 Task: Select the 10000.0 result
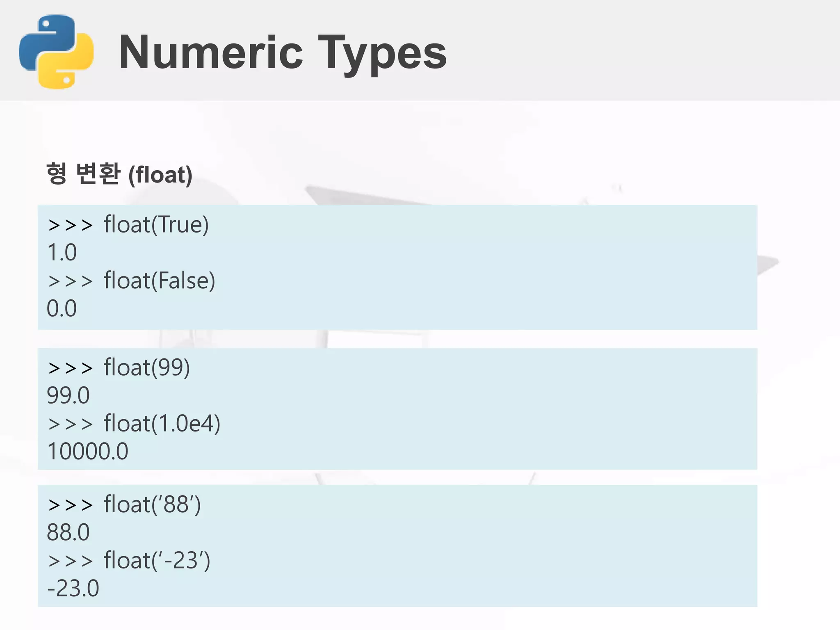tap(88, 451)
